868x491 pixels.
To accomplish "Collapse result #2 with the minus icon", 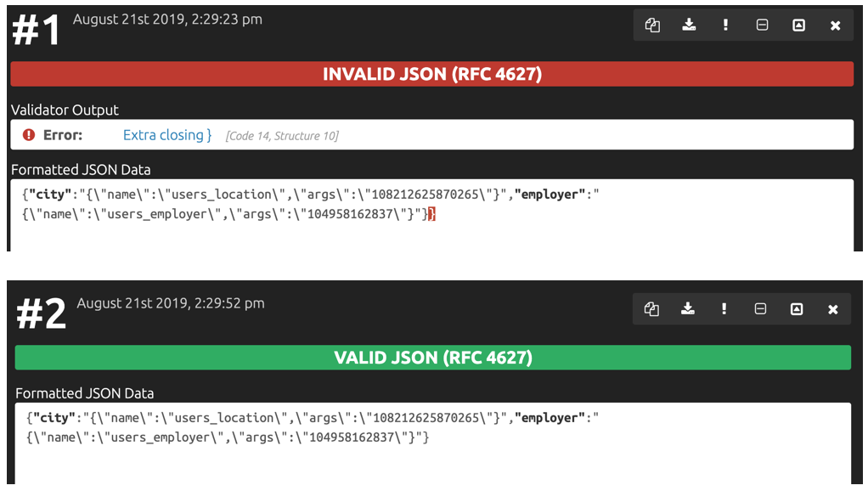I will click(761, 309).
